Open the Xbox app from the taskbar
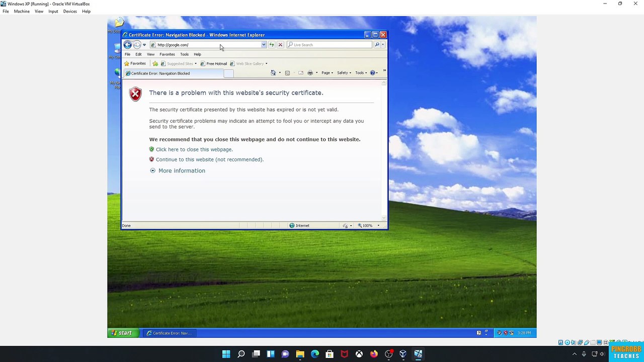 pyautogui.click(x=359, y=354)
